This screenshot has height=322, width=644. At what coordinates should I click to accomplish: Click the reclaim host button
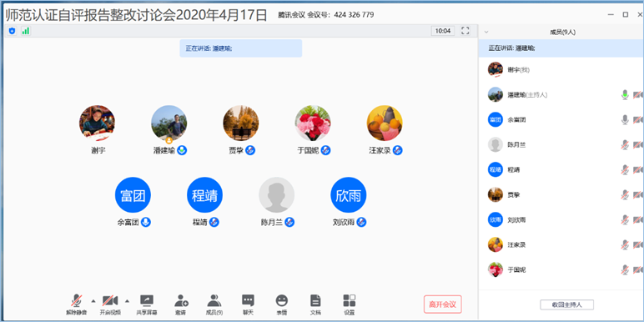[566, 304]
